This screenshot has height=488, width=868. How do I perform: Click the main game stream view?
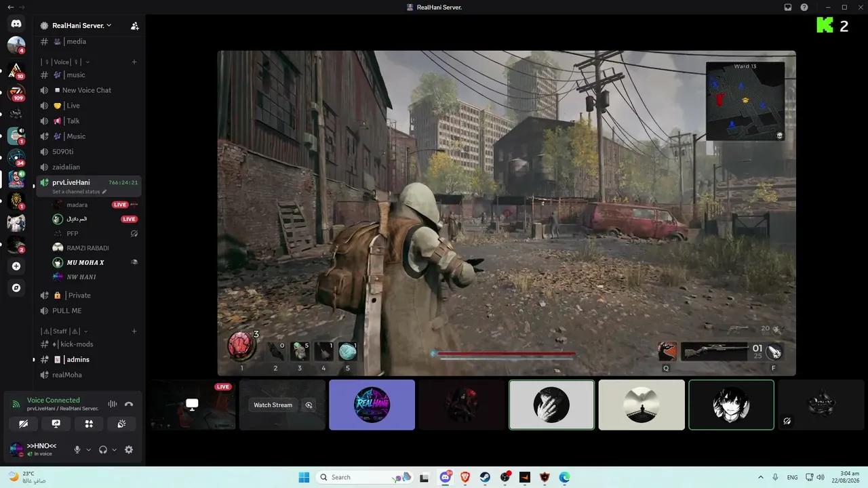(x=507, y=213)
